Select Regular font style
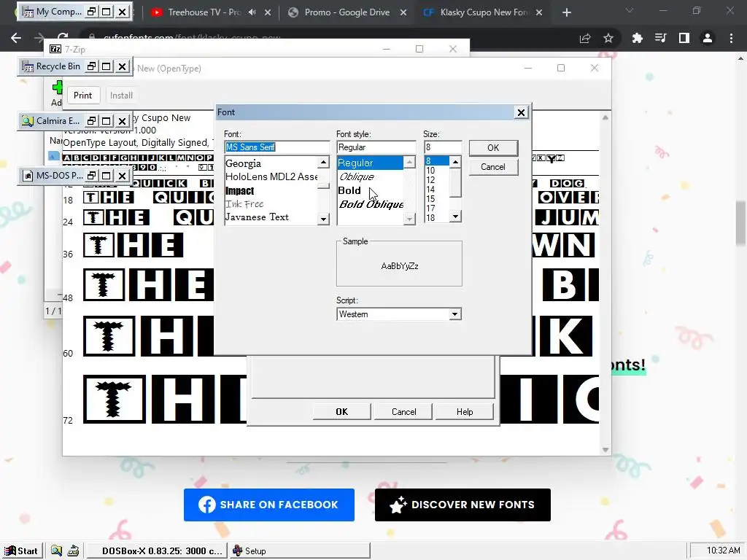 pyautogui.click(x=370, y=163)
